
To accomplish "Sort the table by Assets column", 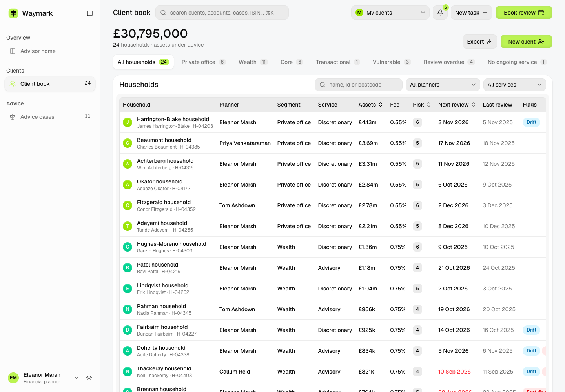I will click(x=370, y=105).
